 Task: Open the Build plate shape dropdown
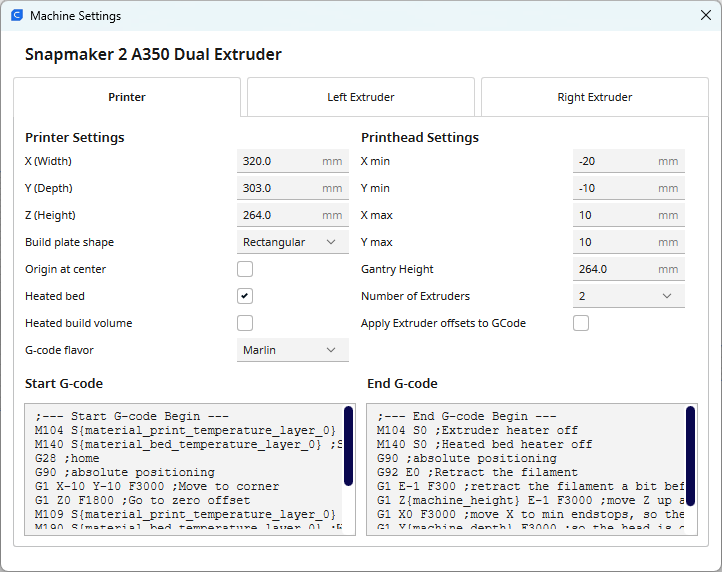(x=292, y=242)
